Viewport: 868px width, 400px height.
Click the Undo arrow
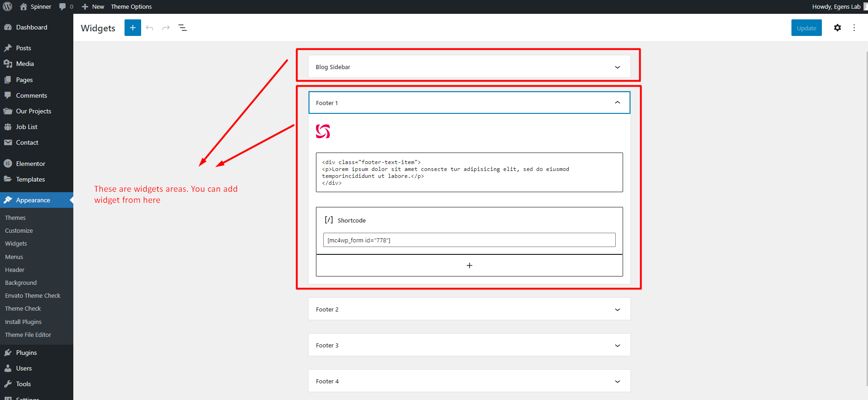pos(149,28)
